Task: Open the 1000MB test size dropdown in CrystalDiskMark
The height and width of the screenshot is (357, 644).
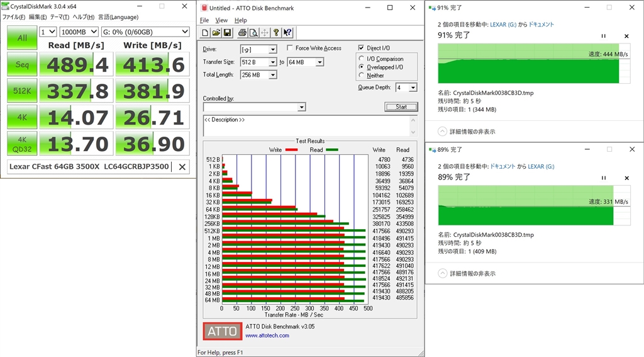Action: click(x=94, y=31)
